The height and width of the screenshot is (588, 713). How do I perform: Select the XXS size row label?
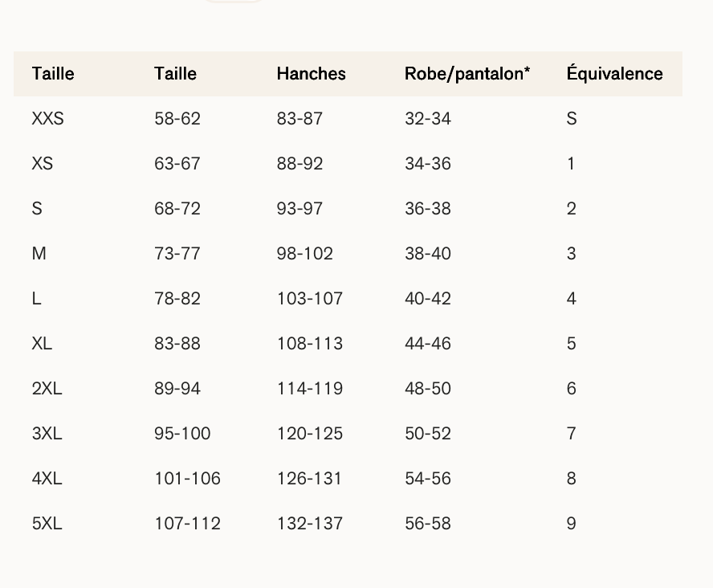click(x=47, y=119)
